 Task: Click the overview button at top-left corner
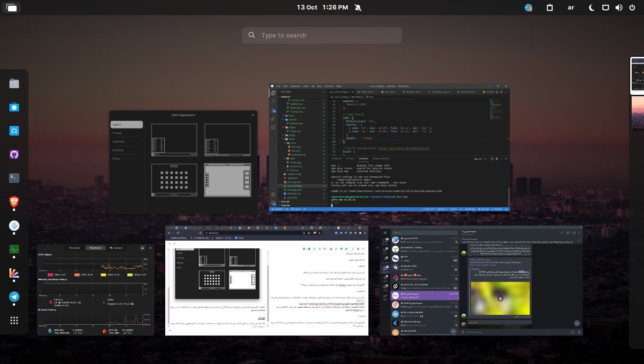(x=11, y=8)
